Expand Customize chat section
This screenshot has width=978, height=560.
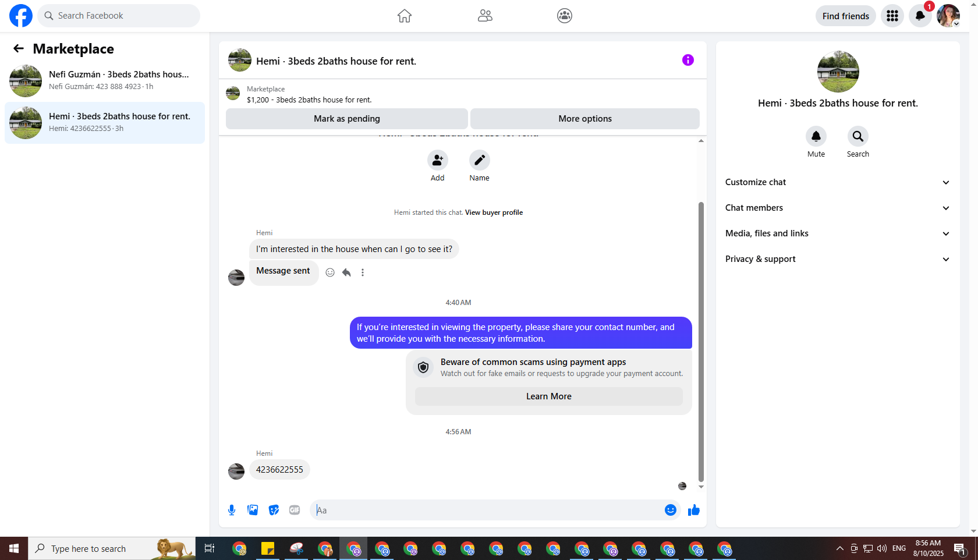point(838,182)
